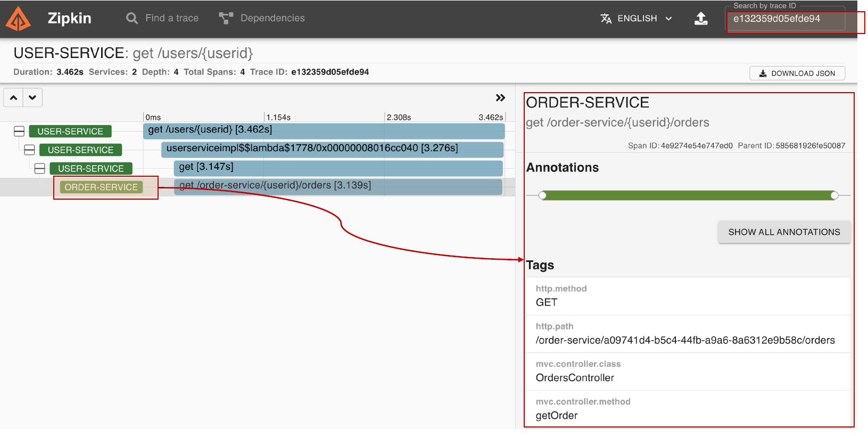Open the Dependencies graph icon

click(226, 18)
